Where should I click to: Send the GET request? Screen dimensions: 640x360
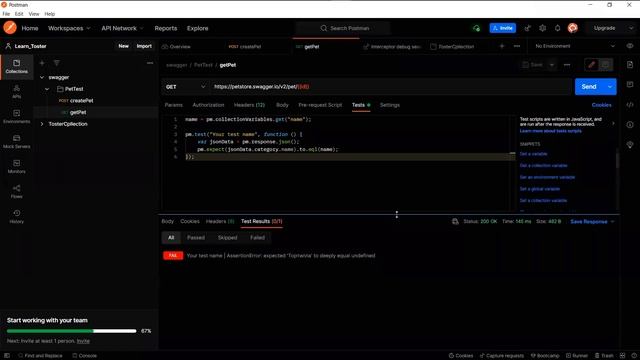589,87
